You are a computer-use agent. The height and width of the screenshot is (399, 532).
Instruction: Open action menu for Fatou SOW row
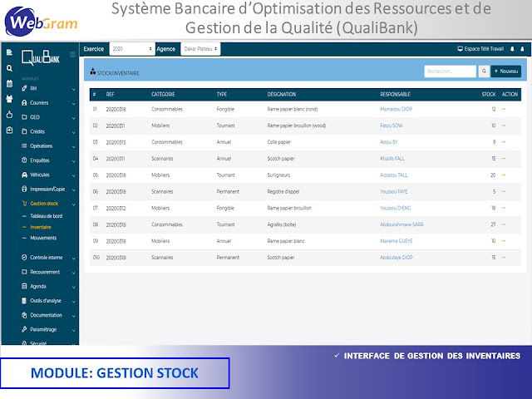504,126
